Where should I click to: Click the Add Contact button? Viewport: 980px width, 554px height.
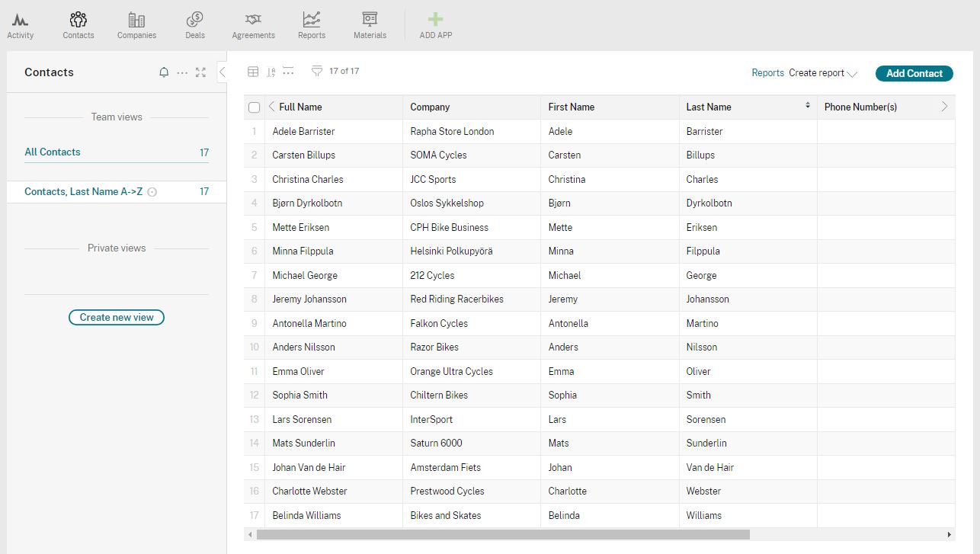(914, 73)
